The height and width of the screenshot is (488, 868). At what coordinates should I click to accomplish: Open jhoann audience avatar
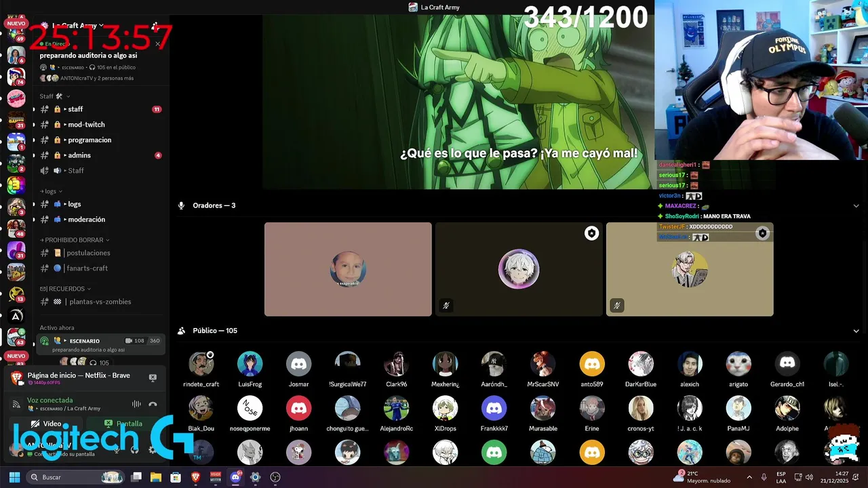298,409
